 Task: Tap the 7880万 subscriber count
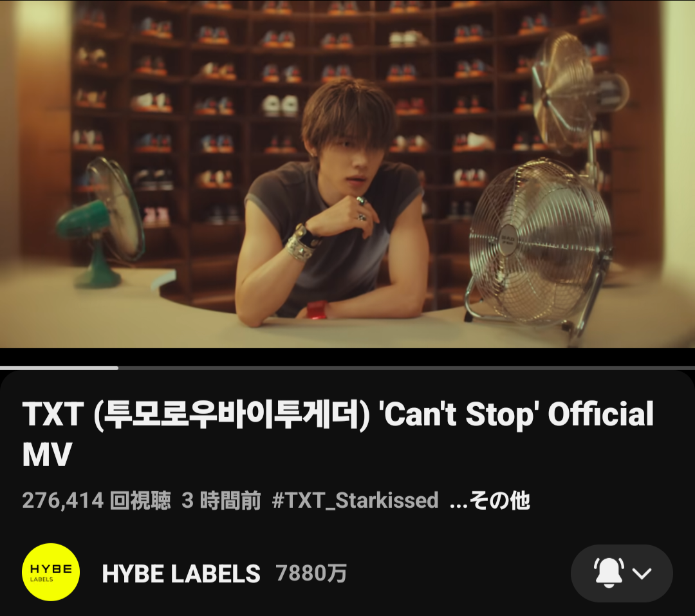click(311, 573)
